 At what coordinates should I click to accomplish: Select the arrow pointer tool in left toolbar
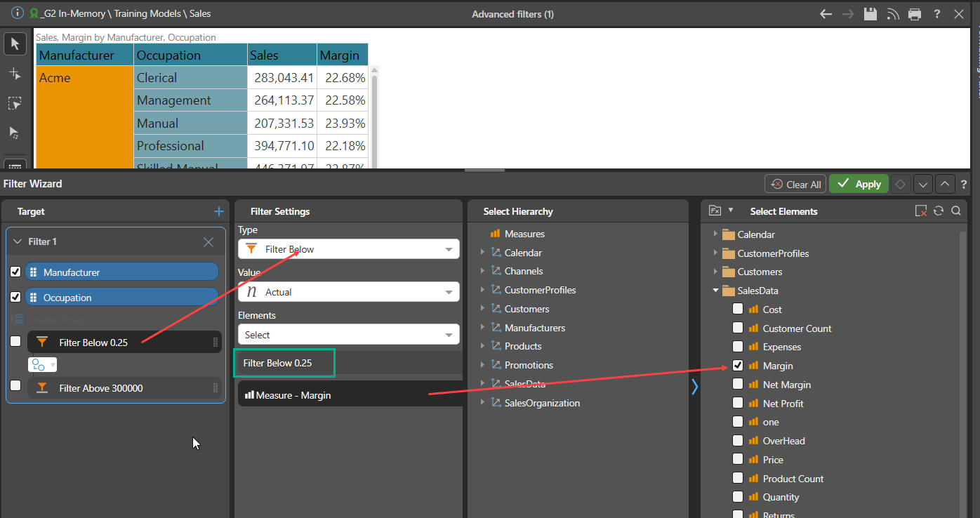[x=15, y=44]
